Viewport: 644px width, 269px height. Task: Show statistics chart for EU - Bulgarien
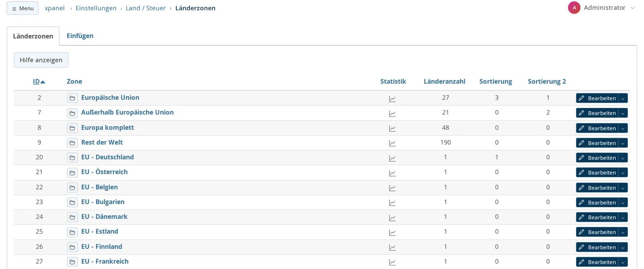tap(392, 203)
